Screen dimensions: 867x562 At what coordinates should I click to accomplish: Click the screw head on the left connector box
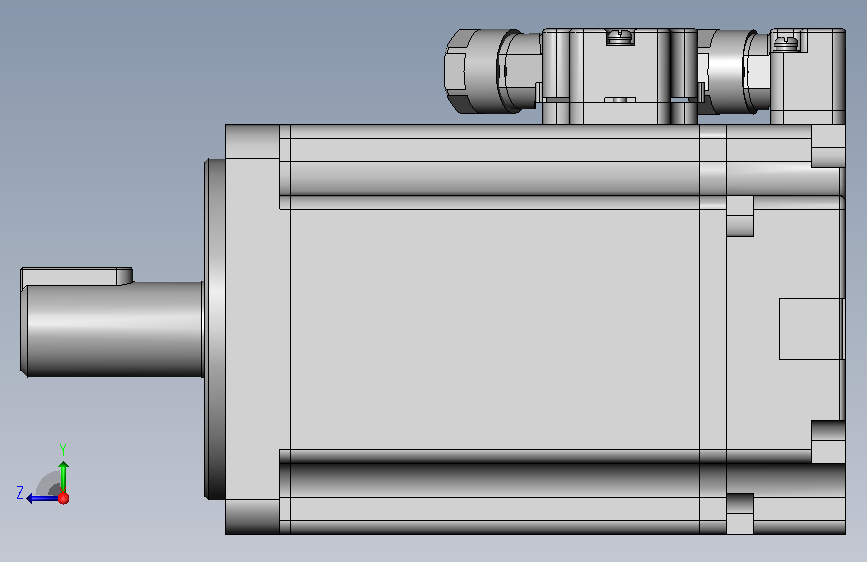[620, 37]
